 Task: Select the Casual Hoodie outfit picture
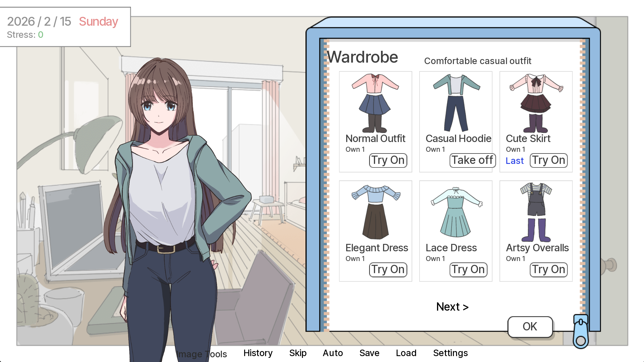tap(456, 103)
